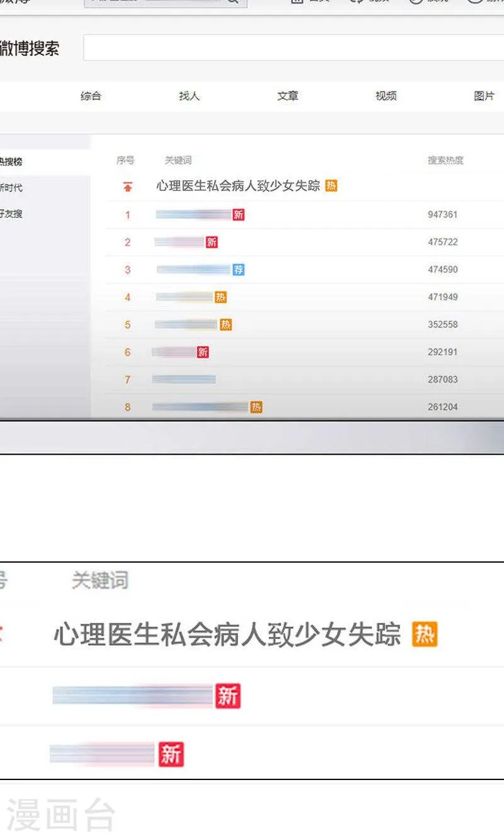Switch to the 视频 tab

coord(386,96)
